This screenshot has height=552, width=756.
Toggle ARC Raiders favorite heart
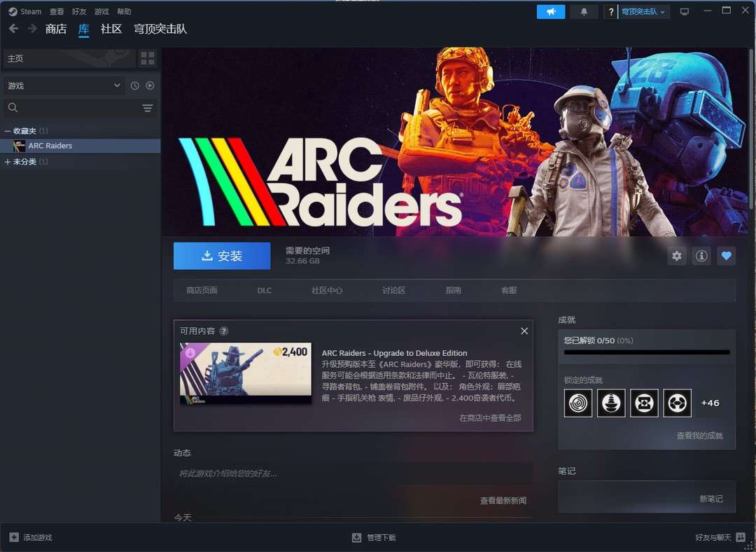click(726, 256)
